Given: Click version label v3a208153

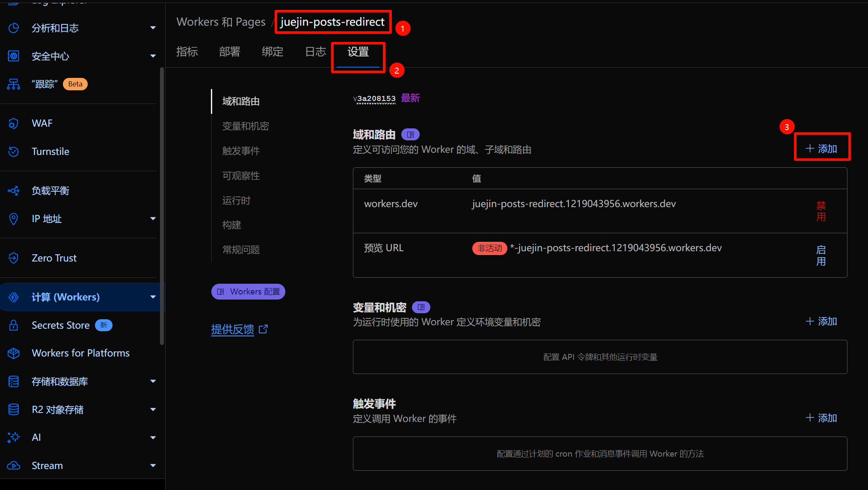Looking at the screenshot, I should [374, 98].
